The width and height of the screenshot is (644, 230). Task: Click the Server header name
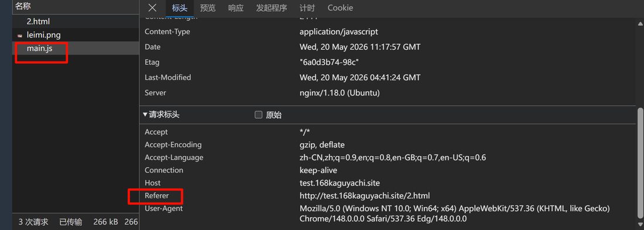pos(155,92)
